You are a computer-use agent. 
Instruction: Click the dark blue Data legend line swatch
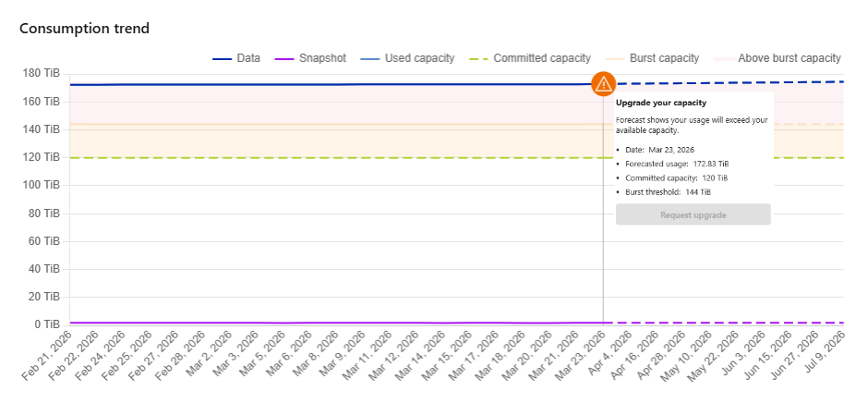coord(222,58)
